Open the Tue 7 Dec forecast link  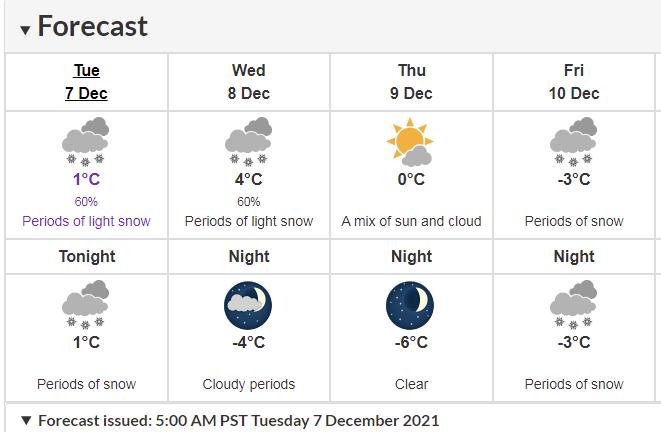coord(86,82)
